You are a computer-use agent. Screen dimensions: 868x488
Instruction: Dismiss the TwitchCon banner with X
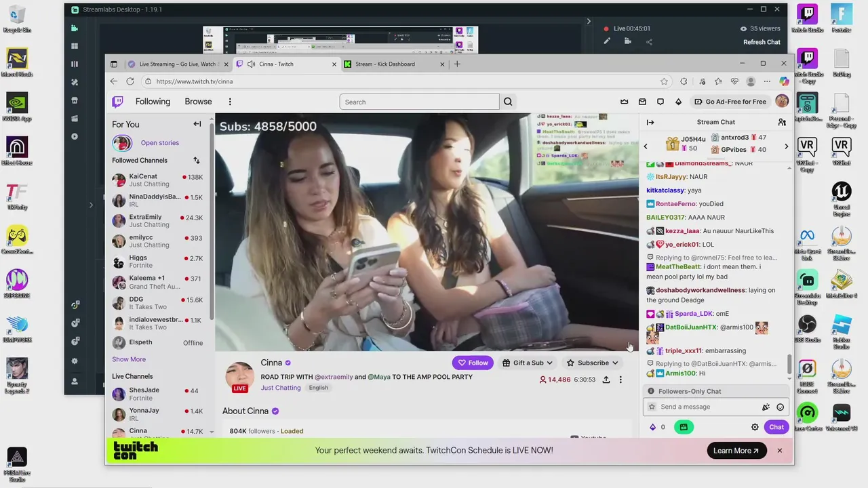click(x=780, y=451)
